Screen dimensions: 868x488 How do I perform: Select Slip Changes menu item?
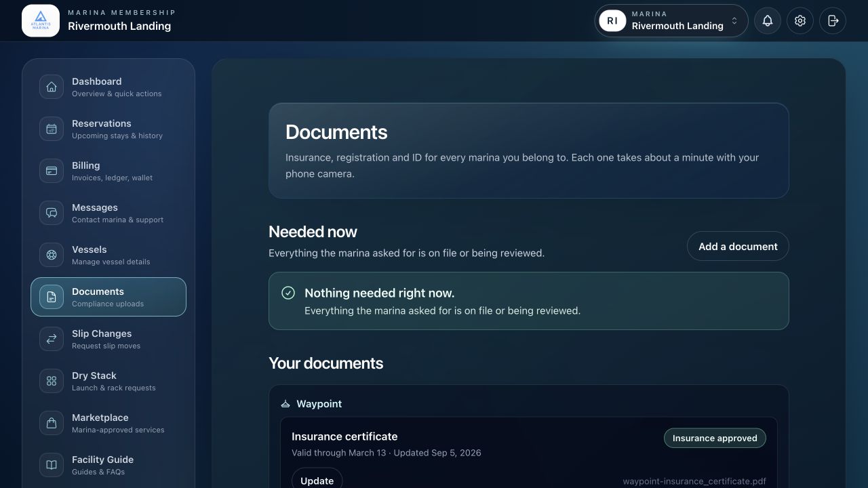[108, 339]
